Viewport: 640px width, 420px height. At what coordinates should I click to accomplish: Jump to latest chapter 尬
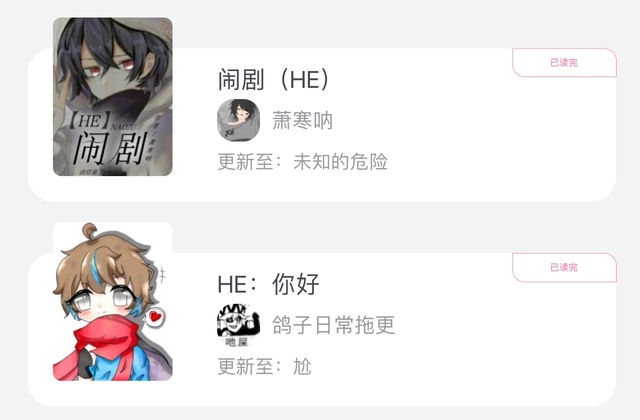(302, 367)
